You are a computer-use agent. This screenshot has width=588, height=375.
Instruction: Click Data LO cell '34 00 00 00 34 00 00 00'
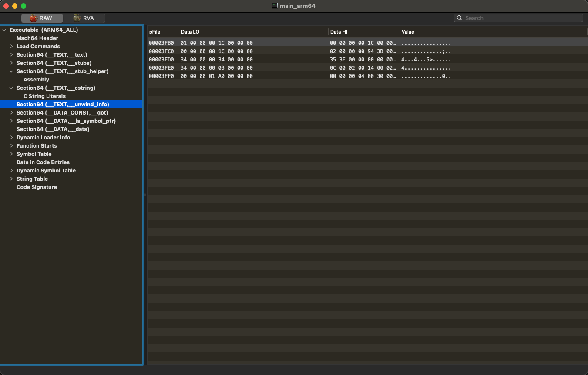(217, 60)
